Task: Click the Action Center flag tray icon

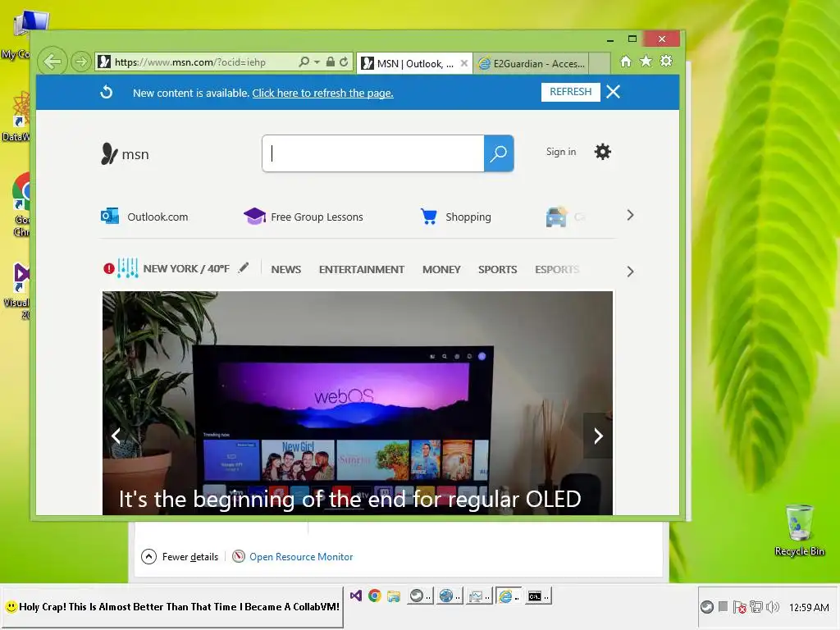Action: coord(739,607)
